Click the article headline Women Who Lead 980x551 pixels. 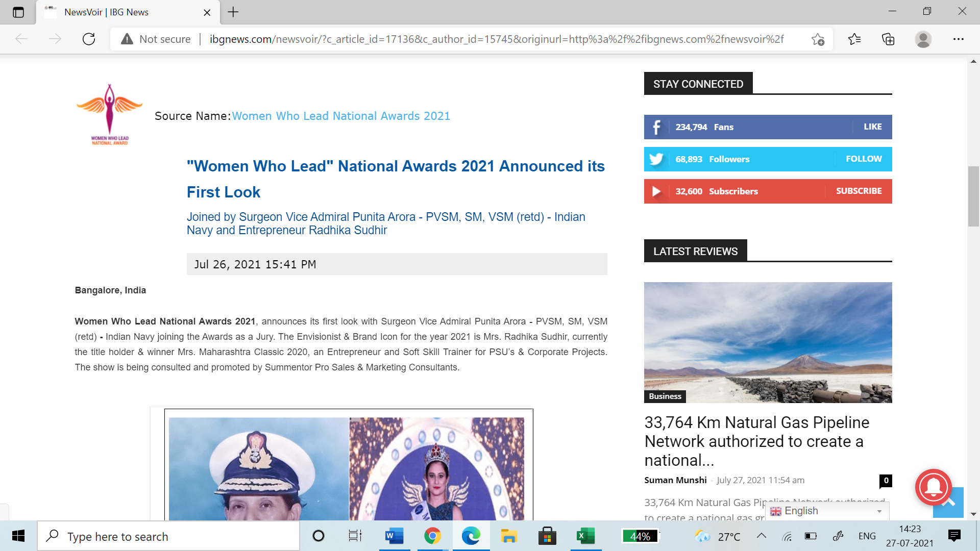(396, 179)
